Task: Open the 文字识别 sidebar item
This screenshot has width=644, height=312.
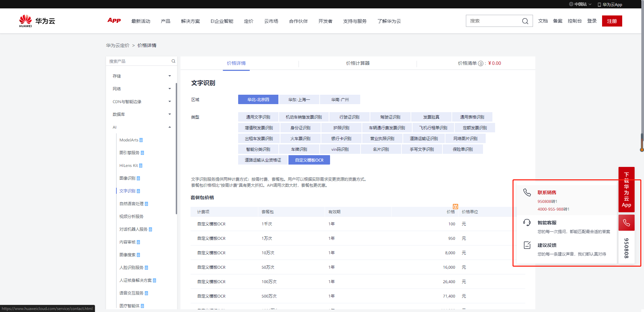Action: click(127, 191)
